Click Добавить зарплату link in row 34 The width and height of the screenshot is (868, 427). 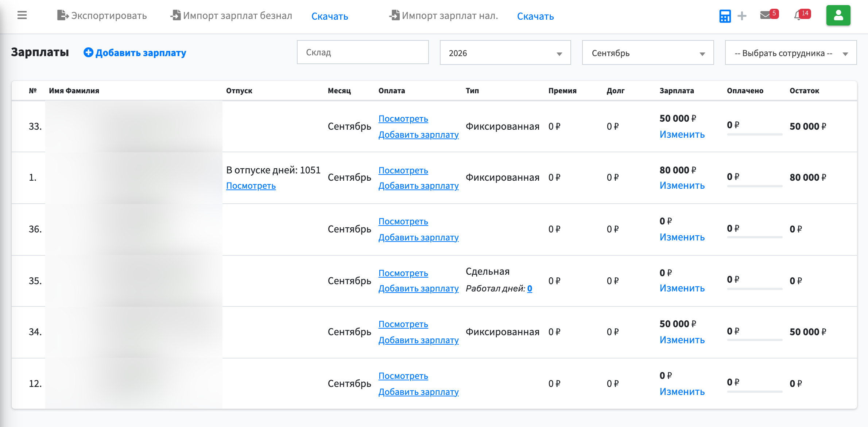[419, 340]
